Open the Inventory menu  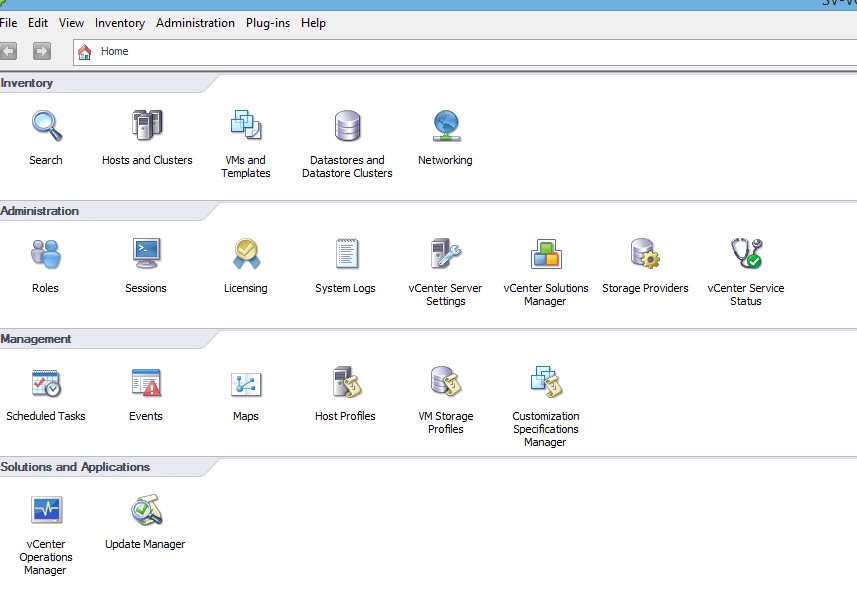[x=120, y=23]
